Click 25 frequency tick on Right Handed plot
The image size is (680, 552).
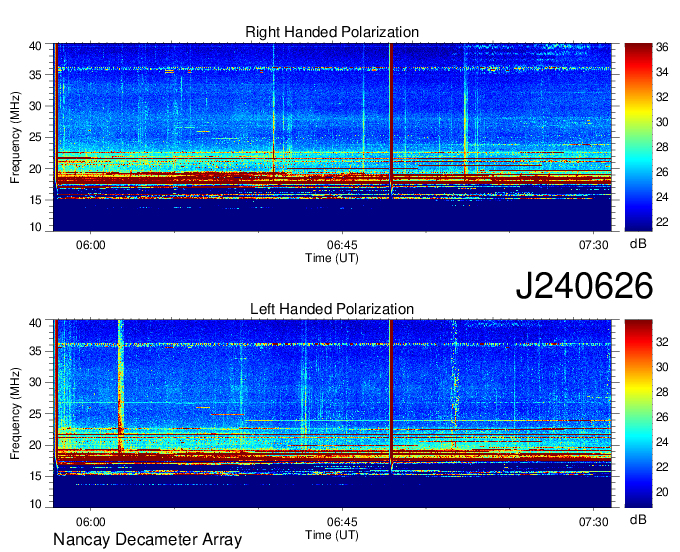click(36, 137)
